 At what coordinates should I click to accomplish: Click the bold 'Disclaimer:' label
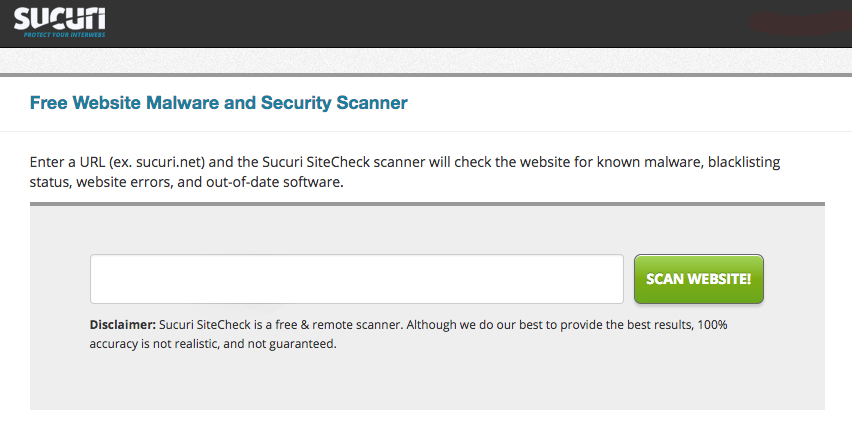pyautogui.click(x=122, y=325)
